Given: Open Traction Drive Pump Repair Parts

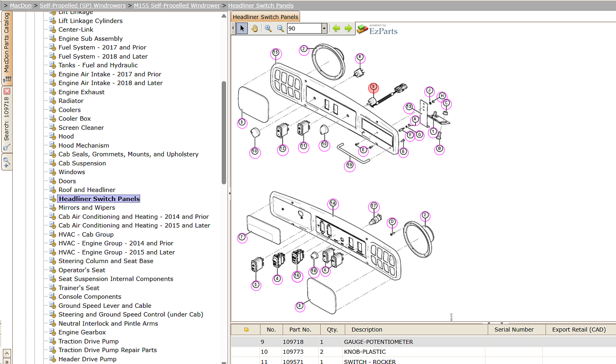Looking at the screenshot, I should tap(108, 350).
